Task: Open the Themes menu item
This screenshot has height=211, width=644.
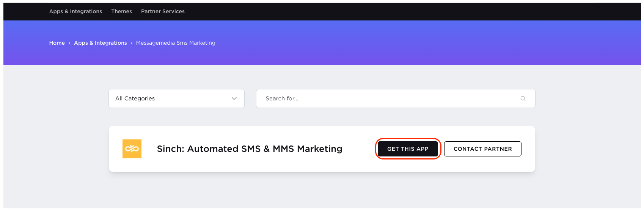Action: pyautogui.click(x=122, y=11)
